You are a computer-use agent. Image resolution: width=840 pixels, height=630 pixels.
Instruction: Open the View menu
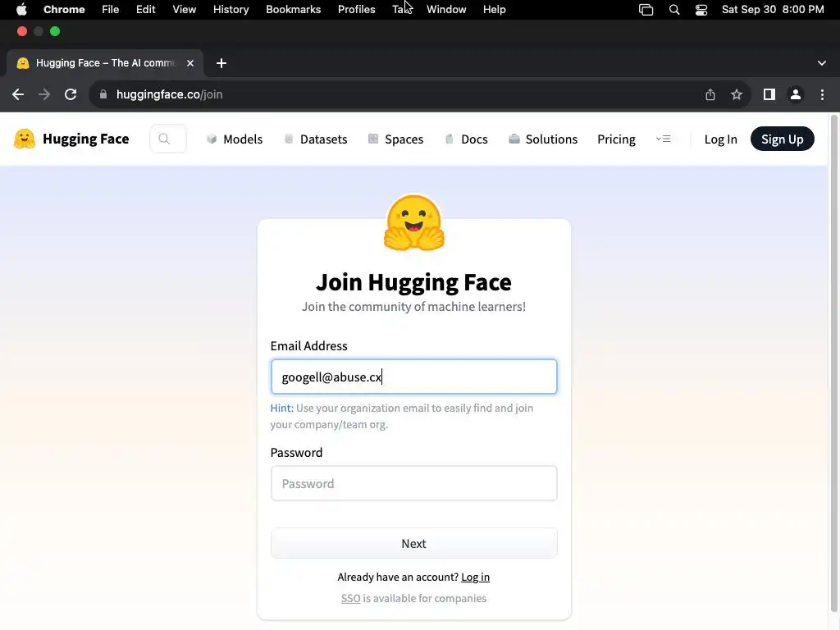[x=185, y=10]
